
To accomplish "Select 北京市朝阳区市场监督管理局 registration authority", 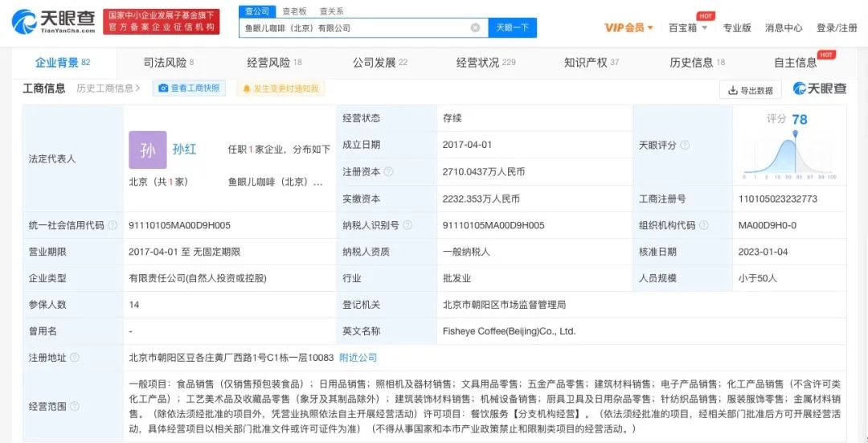I will 504,305.
